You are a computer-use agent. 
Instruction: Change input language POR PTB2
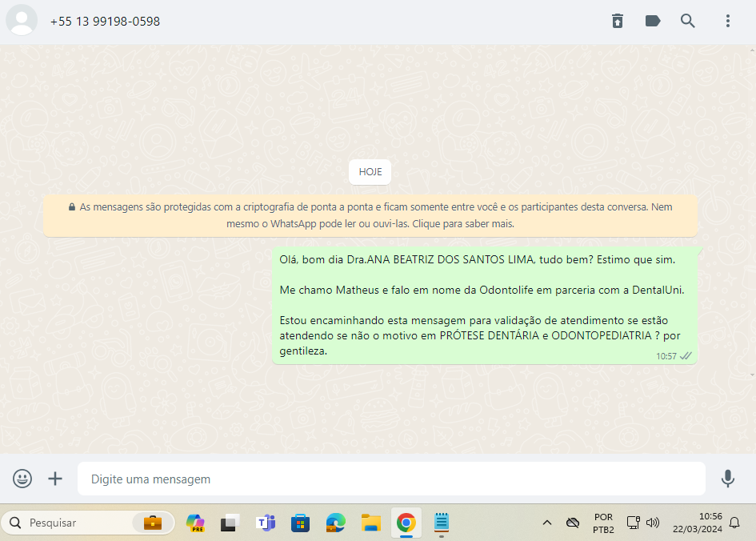pos(603,523)
